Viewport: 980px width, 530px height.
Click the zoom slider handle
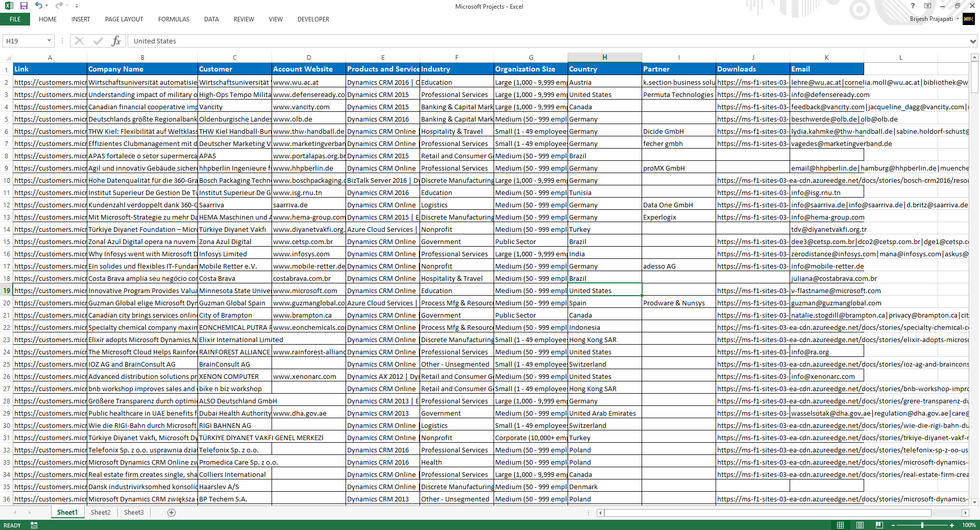pos(922,525)
